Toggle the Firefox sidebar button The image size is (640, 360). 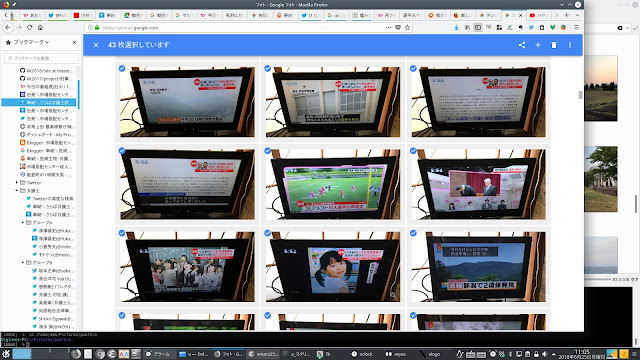[478, 27]
